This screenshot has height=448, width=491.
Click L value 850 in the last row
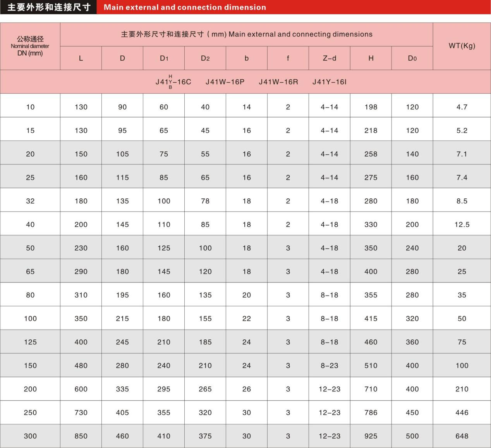pos(81,436)
